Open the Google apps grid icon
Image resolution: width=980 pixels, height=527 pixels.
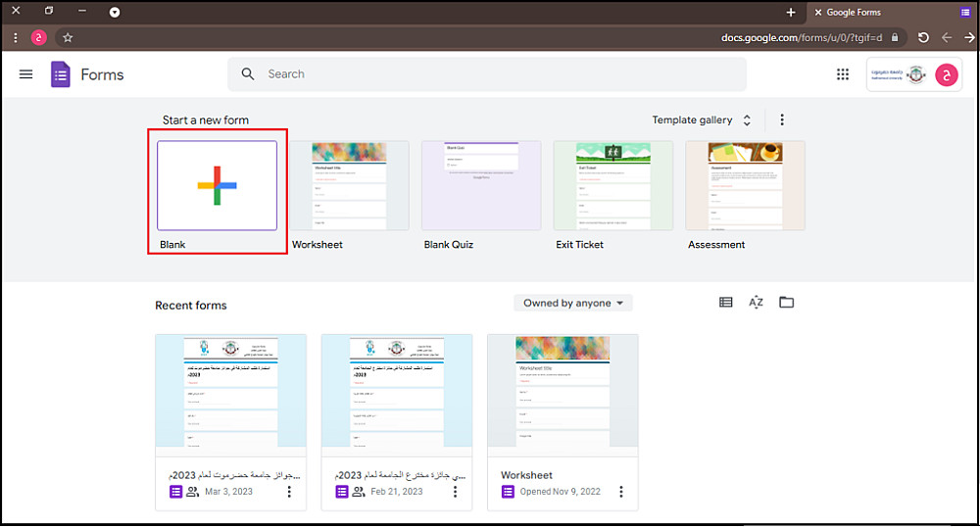click(843, 74)
